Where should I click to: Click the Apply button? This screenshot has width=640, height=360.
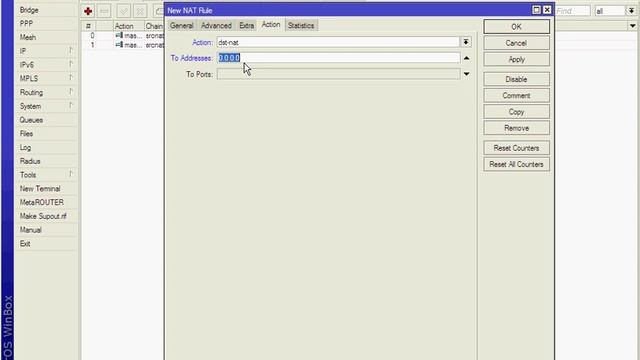point(516,59)
